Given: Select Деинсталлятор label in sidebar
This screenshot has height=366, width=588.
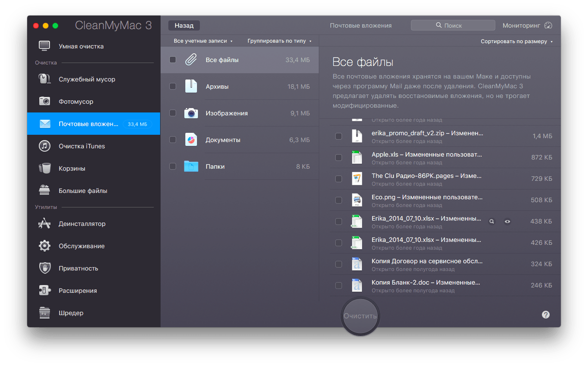Looking at the screenshot, I should (82, 223).
